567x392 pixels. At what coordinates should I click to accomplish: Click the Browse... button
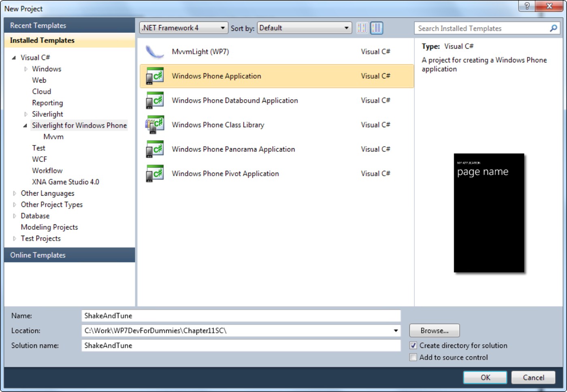tap(434, 330)
